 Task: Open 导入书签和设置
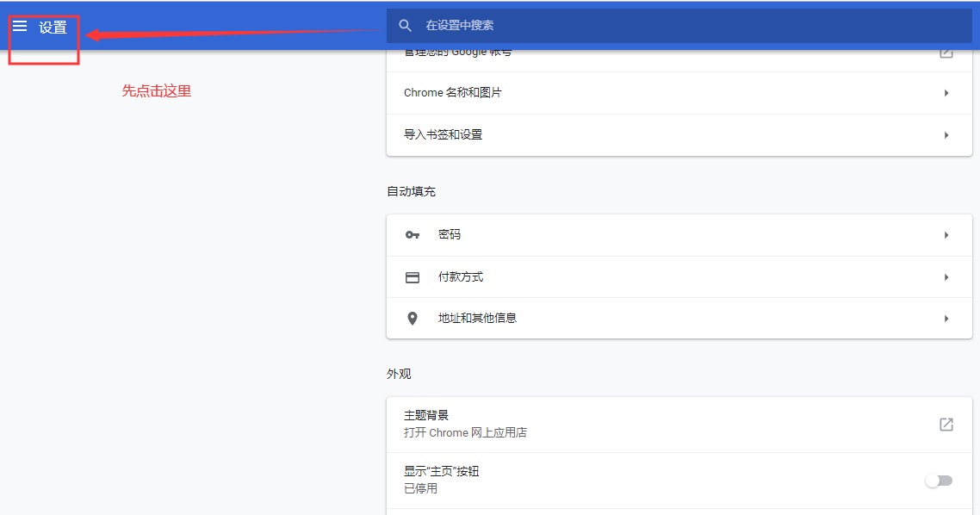(679, 135)
